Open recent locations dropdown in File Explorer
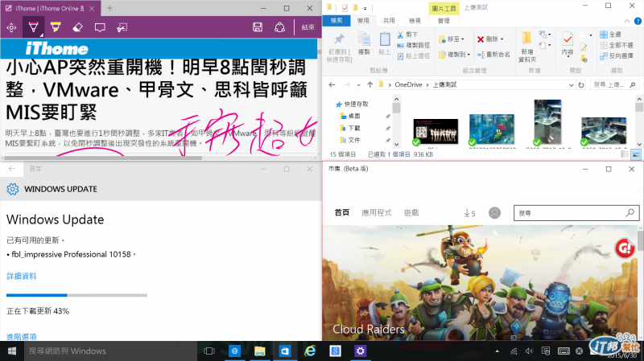The height and width of the screenshot is (361, 644). (358, 85)
